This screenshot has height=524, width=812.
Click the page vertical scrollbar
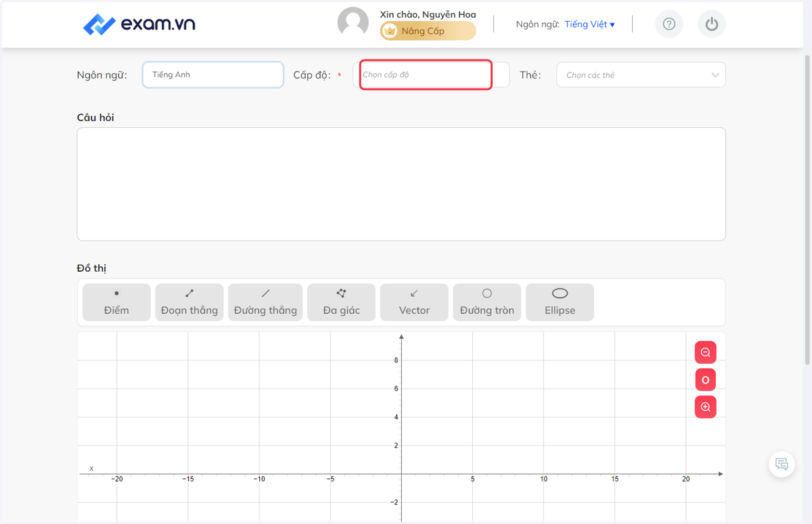coord(807,210)
